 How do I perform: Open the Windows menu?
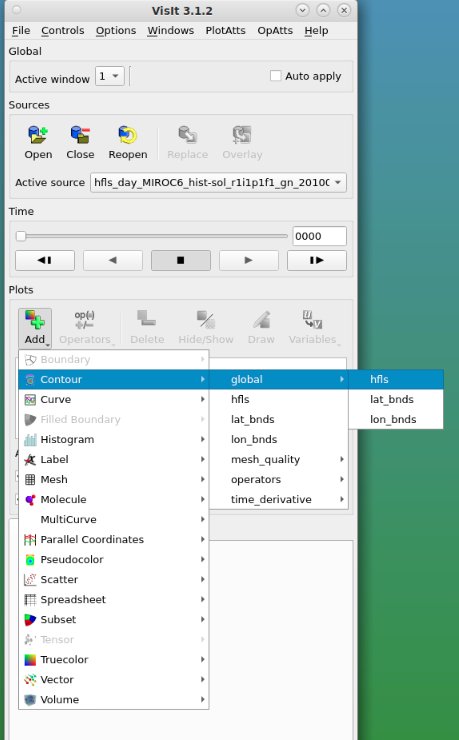pyautogui.click(x=170, y=31)
